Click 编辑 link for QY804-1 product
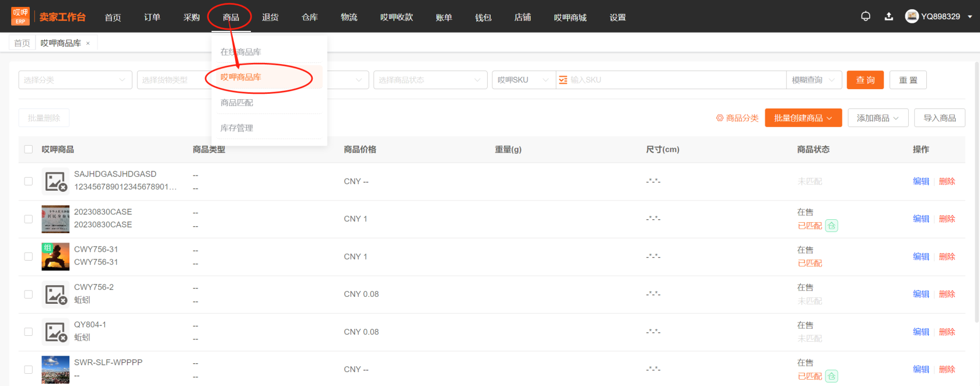The width and height of the screenshot is (980, 386). (x=921, y=332)
